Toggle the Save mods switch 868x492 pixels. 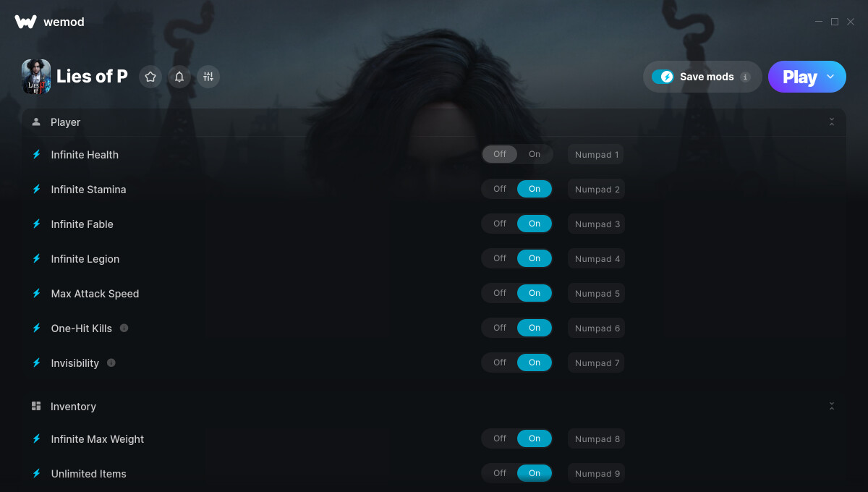click(663, 77)
